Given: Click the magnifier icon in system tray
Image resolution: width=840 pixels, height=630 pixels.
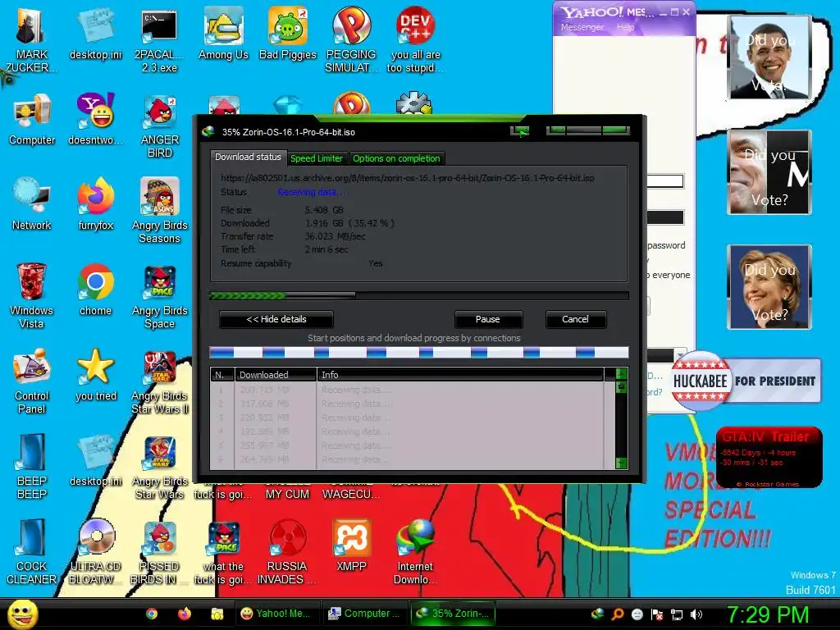Looking at the screenshot, I should [x=617, y=614].
